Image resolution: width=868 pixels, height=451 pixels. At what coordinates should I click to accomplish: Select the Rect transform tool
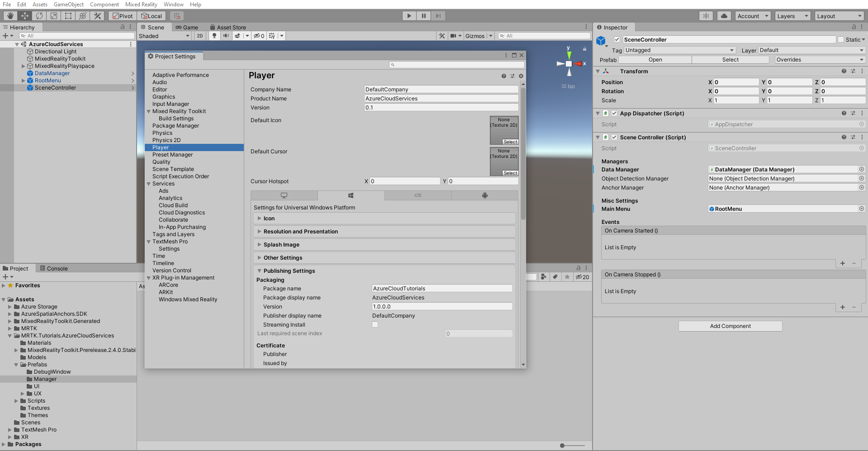[x=68, y=16]
